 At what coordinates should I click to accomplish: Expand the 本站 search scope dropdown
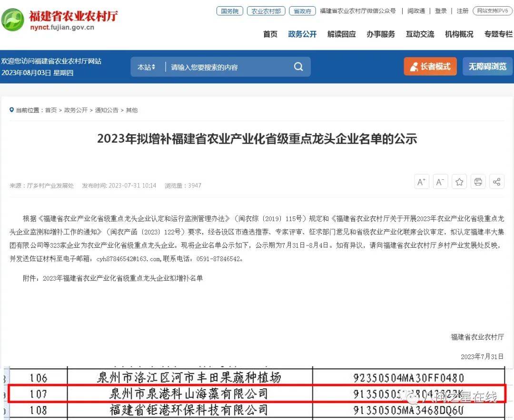pyautogui.click(x=146, y=67)
